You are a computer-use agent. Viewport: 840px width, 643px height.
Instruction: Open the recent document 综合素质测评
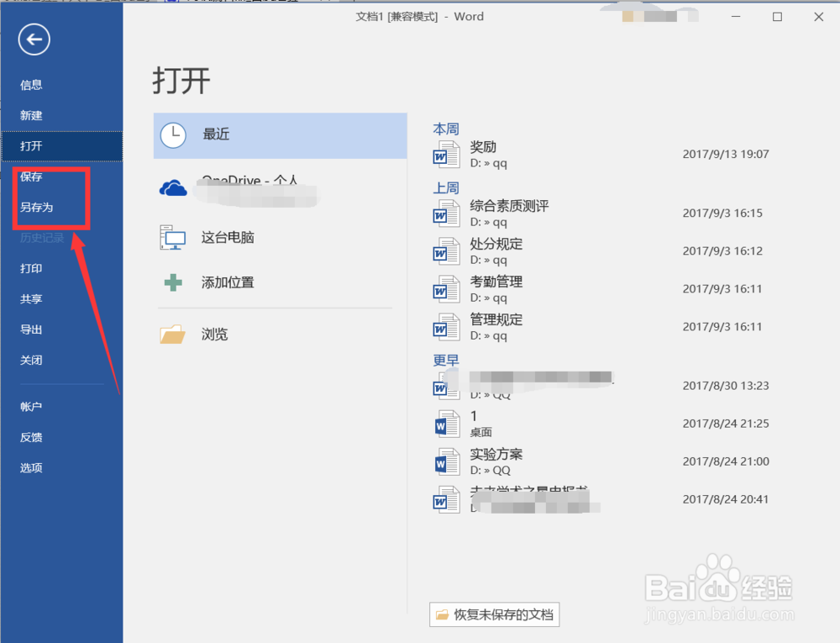[510, 206]
